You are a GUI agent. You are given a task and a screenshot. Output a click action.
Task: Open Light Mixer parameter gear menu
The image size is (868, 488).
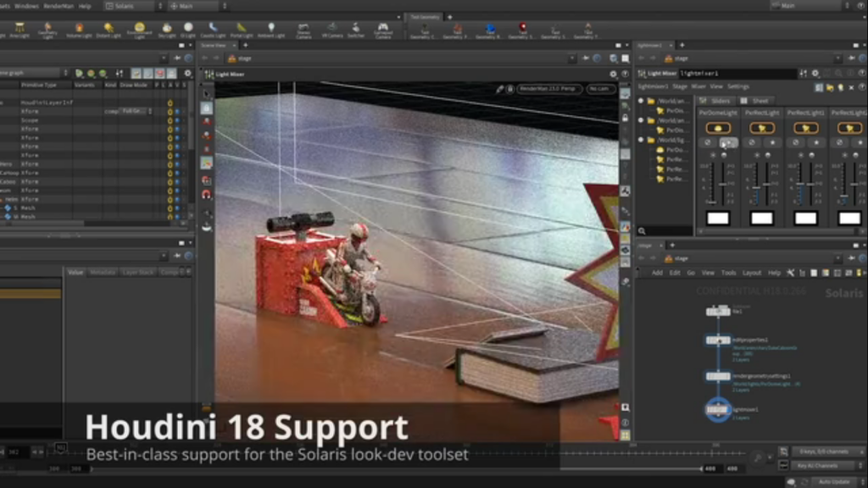point(815,73)
